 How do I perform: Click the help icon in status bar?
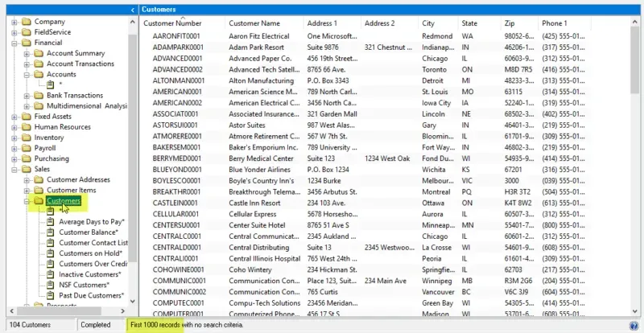(635, 325)
